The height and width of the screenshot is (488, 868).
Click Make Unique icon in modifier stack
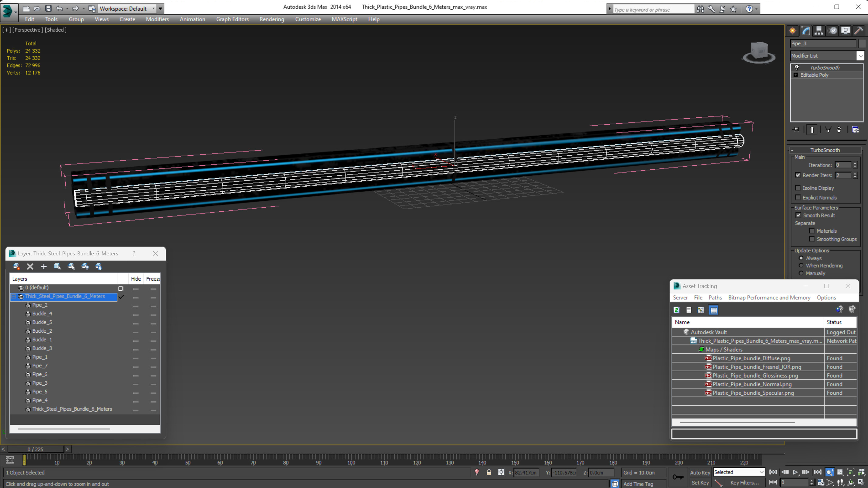(x=828, y=130)
